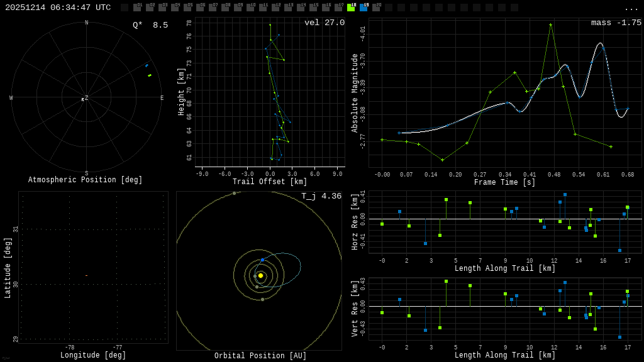
Task: Click the T_j 4.36 value
Action: point(321,196)
